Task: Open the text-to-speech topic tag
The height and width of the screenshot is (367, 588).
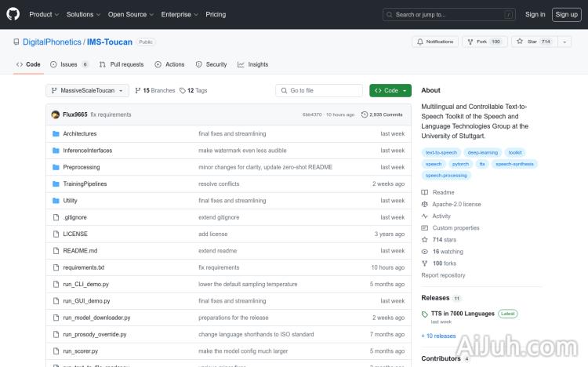Action: pos(441,153)
